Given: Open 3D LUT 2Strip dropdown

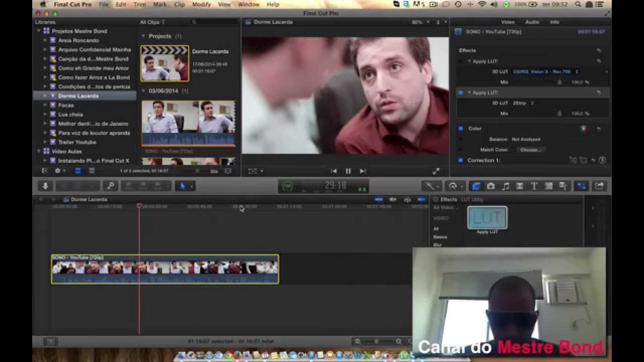Looking at the screenshot, I should click(523, 103).
